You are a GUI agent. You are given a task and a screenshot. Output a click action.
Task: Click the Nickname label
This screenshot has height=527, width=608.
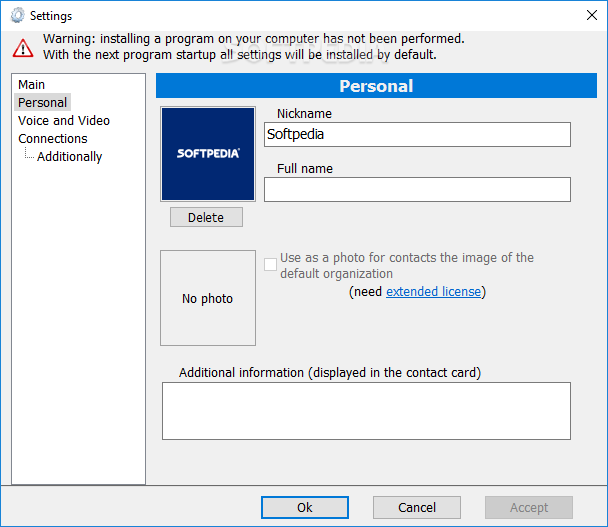304,114
